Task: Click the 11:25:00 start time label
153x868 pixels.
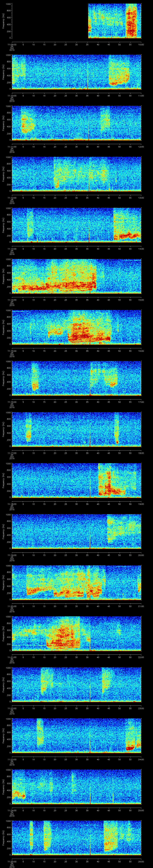Action: (12, 861)
